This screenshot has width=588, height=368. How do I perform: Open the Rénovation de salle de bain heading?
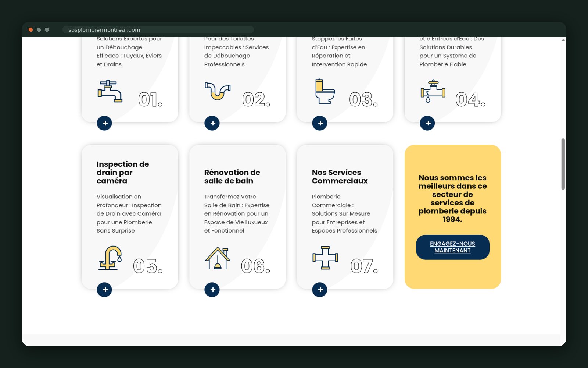tap(232, 177)
